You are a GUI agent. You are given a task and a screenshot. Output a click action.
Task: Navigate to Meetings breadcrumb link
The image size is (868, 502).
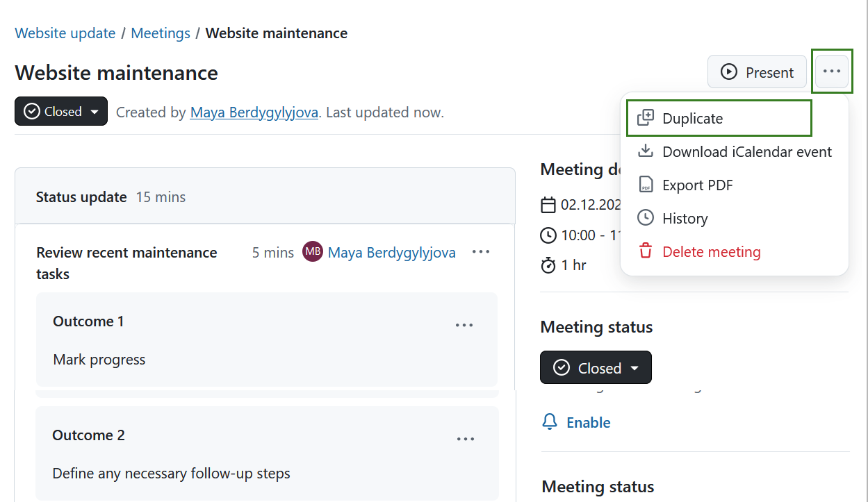[x=161, y=33]
